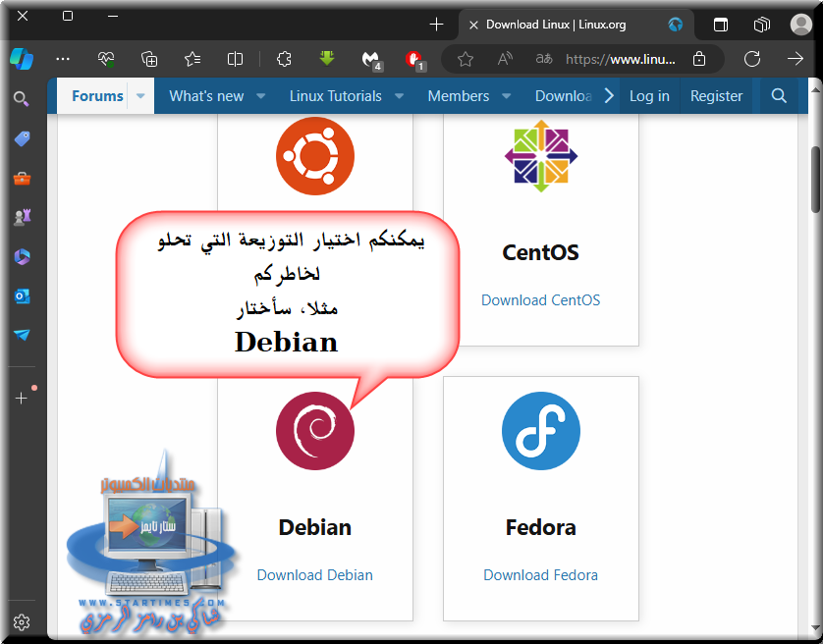Click the page vertical scrollbar thumb
This screenshot has height=644, width=823.
[x=816, y=180]
